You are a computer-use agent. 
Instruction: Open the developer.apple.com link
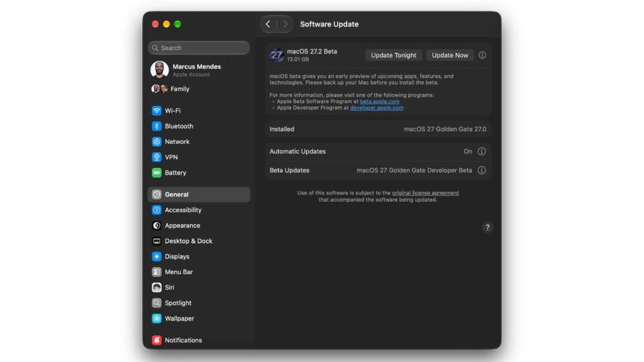(377, 107)
